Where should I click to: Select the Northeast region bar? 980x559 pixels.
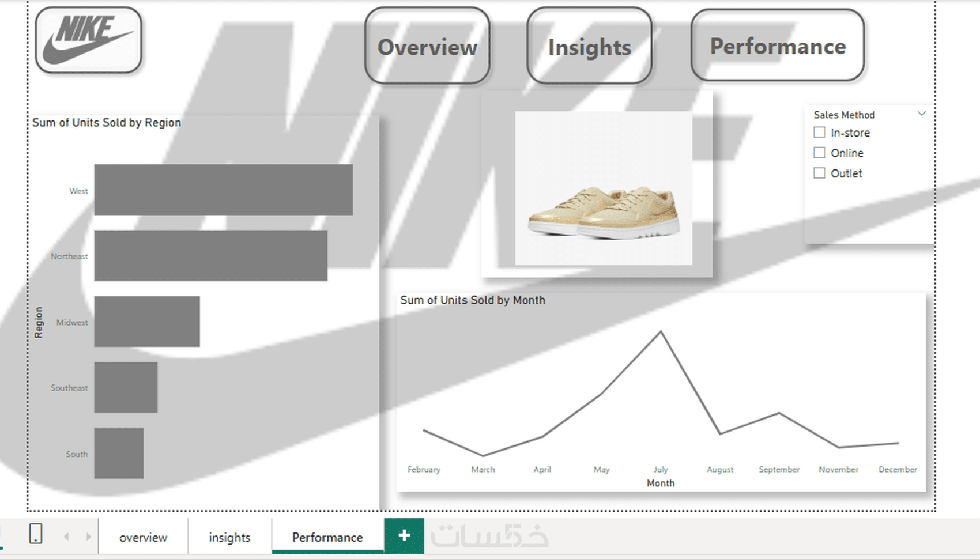pos(211,255)
